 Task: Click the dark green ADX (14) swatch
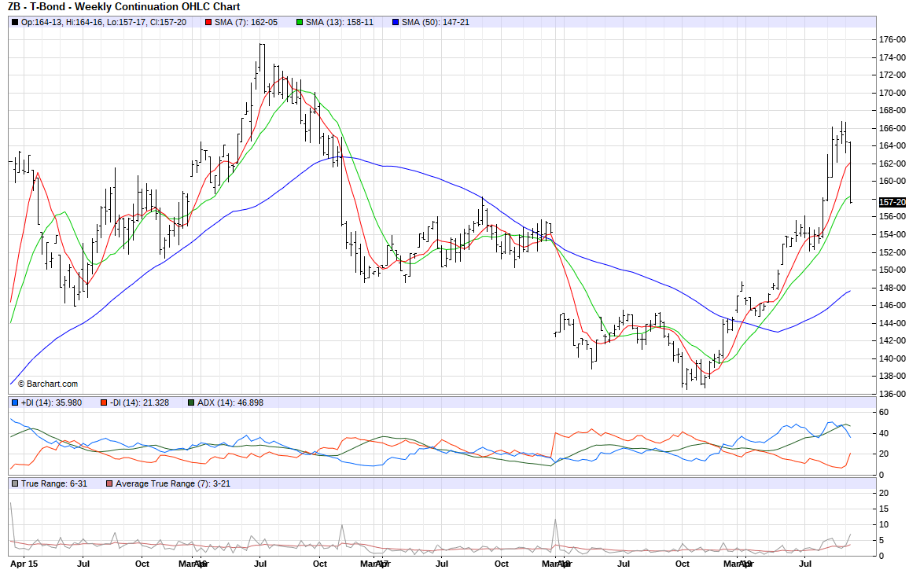point(191,402)
